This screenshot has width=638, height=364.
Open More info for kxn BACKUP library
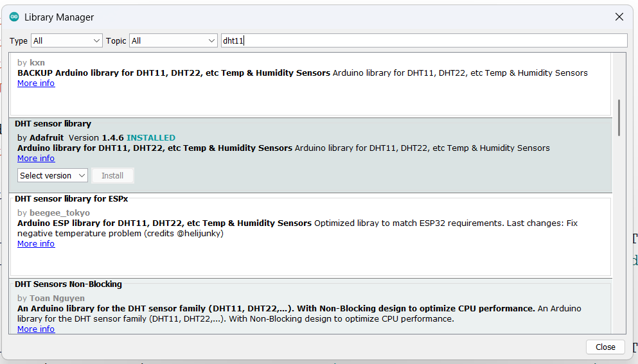36,83
